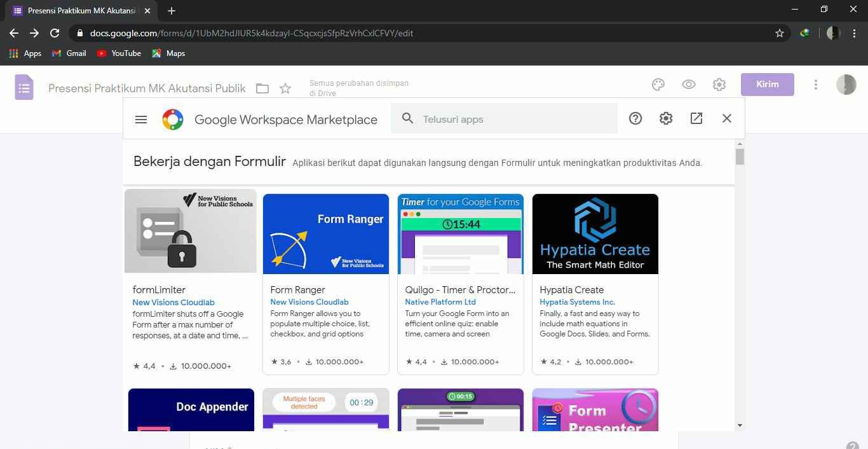Image resolution: width=868 pixels, height=449 pixels.
Task: Close the Marketplace dialog
Action: (x=726, y=118)
